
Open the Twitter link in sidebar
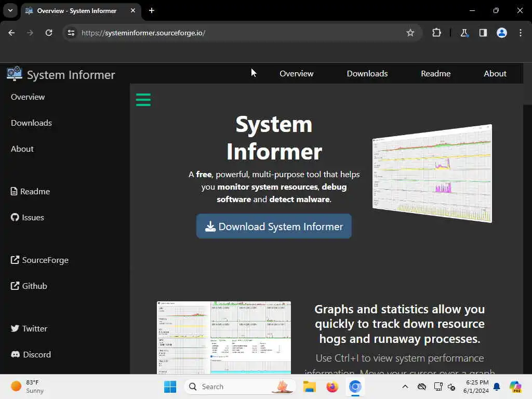(x=29, y=328)
